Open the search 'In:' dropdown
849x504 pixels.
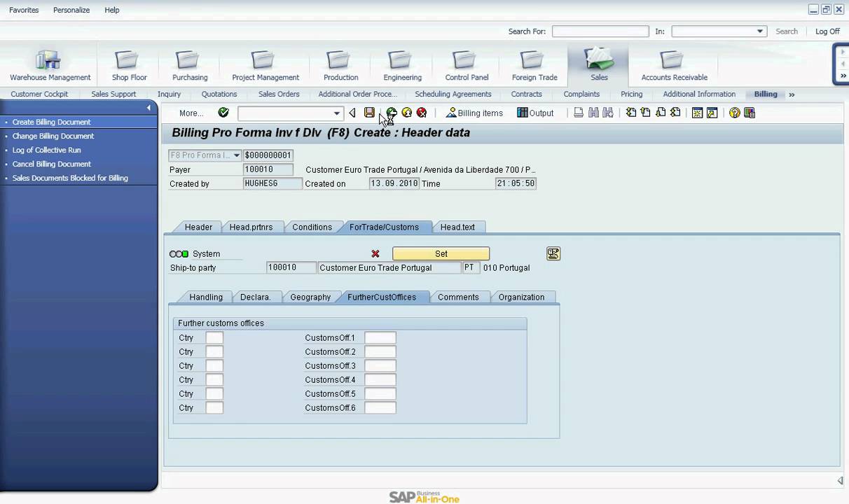click(760, 31)
